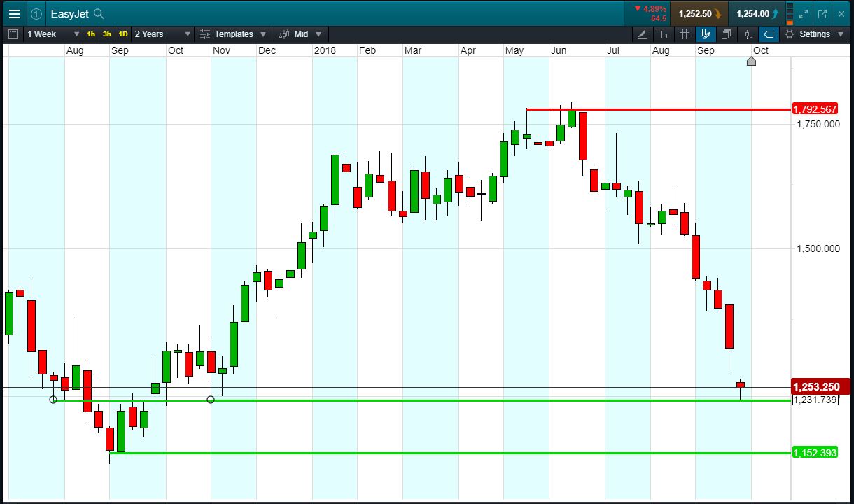Screen dimensions: 854x504
Task: Click the 1,750.000 price axis label
Action: click(x=818, y=124)
